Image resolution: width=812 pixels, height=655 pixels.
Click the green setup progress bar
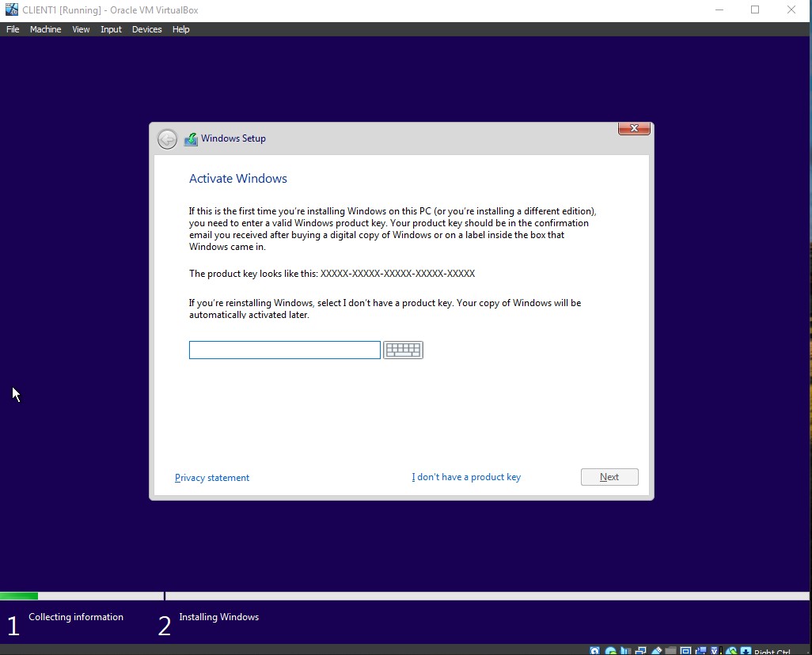click(19, 596)
